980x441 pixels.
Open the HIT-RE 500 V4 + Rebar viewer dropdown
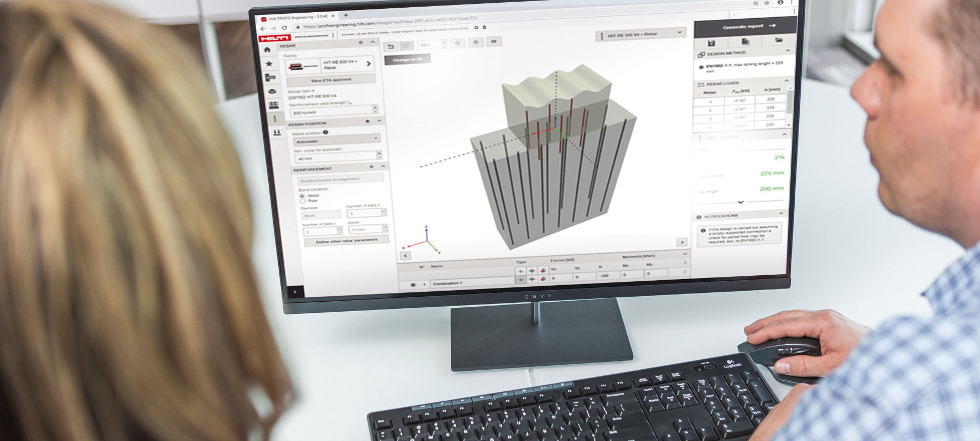click(640, 34)
